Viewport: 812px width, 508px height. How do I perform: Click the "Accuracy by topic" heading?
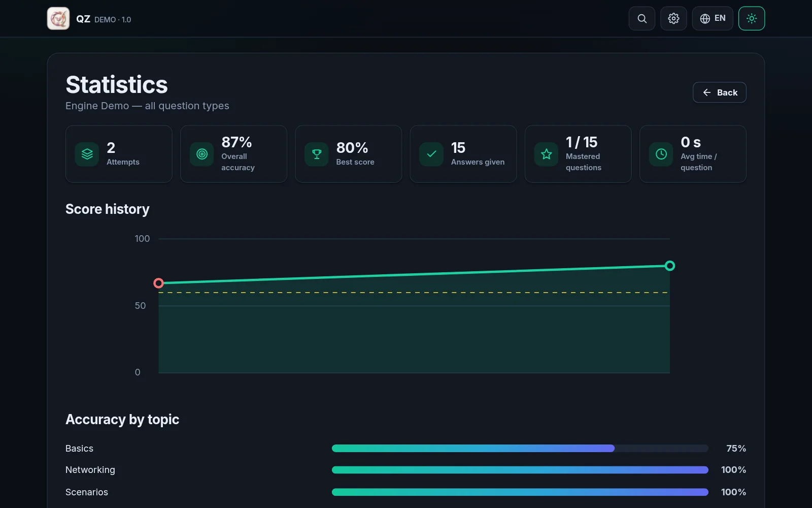[x=122, y=420]
